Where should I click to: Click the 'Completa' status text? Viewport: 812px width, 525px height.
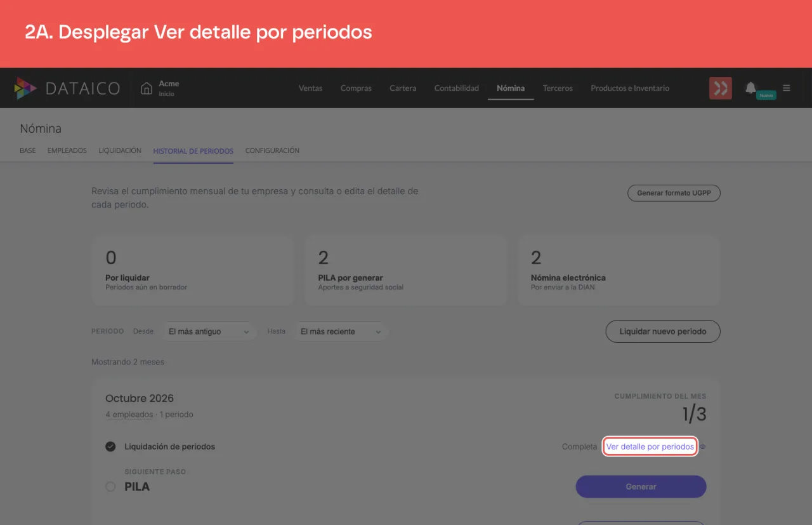580,447
